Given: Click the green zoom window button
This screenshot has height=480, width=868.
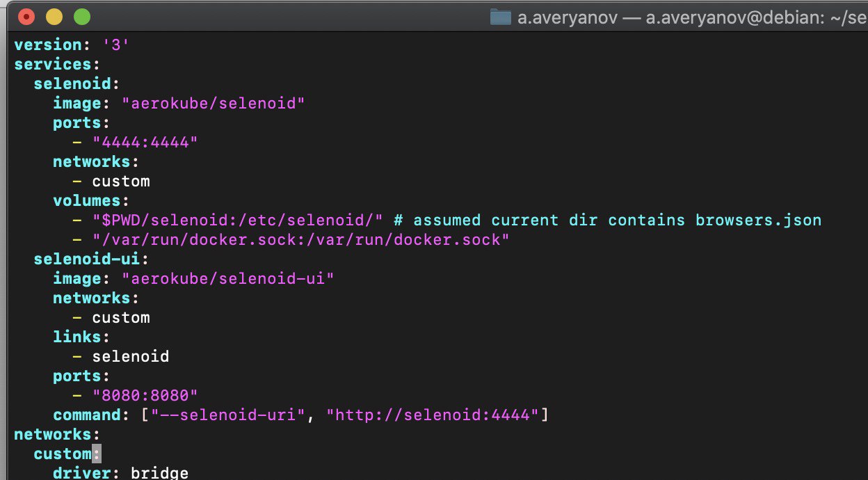Looking at the screenshot, I should pyautogui.click(x=81, y=17).
